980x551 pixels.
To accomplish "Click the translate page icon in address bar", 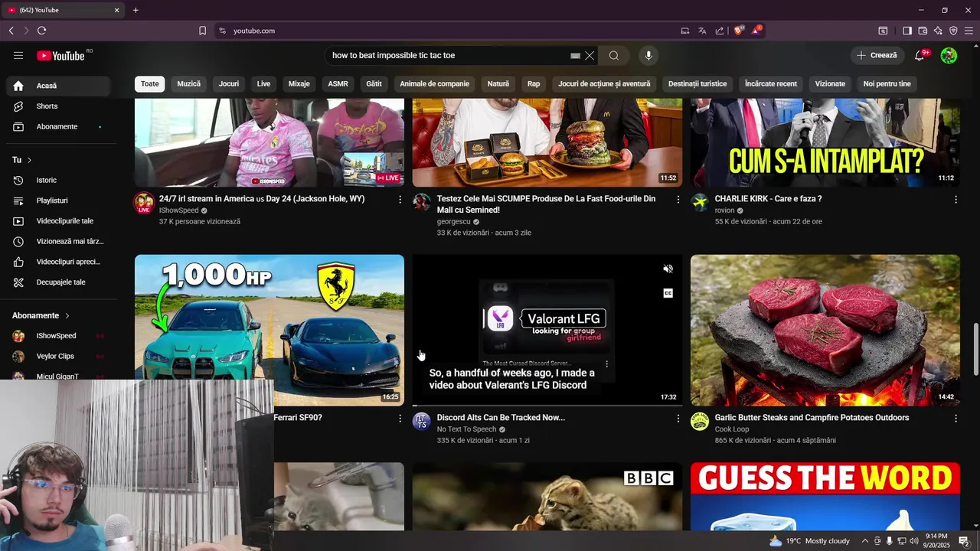I will pyautogui.click(x=702, y=31).
